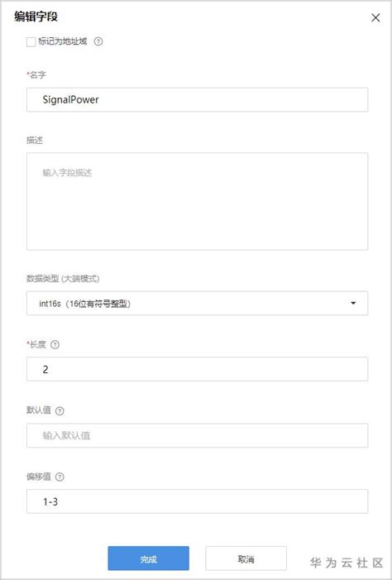Open the int16s data type dropdown
Screen dimensions: 392x580
(197, 304)
